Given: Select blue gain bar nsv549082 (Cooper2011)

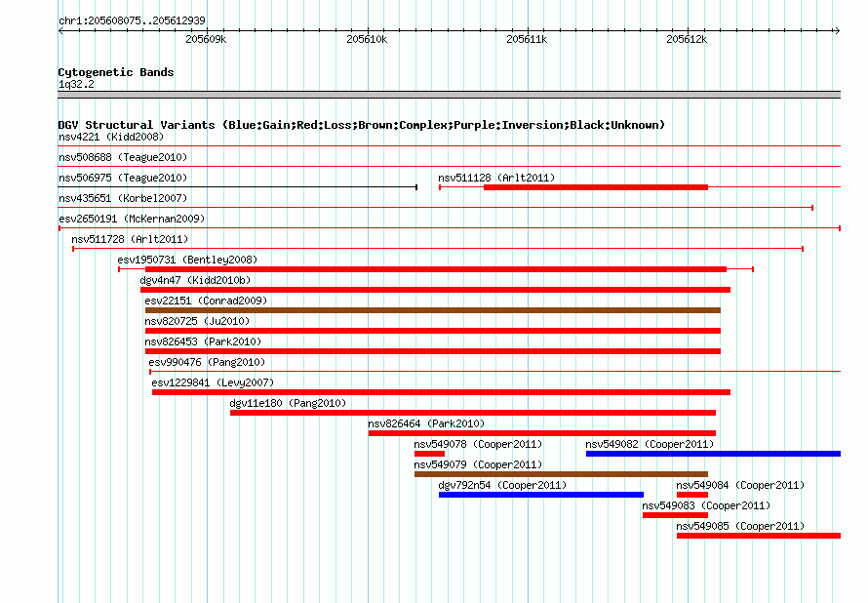Looking at the screenshot, I should pos(714,454).
